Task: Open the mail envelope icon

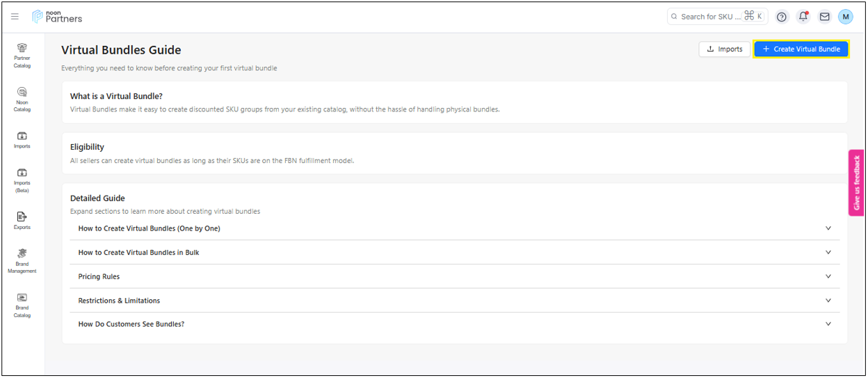Action: click(824, 17)
